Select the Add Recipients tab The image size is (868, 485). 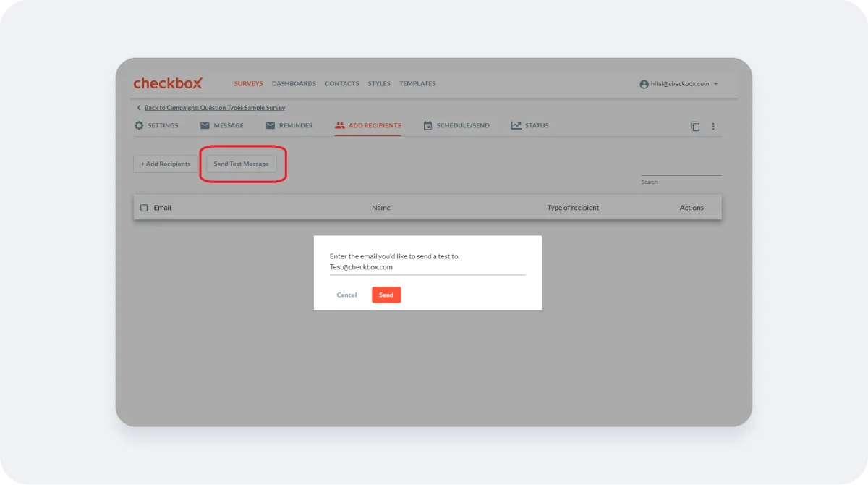(367, 125)
